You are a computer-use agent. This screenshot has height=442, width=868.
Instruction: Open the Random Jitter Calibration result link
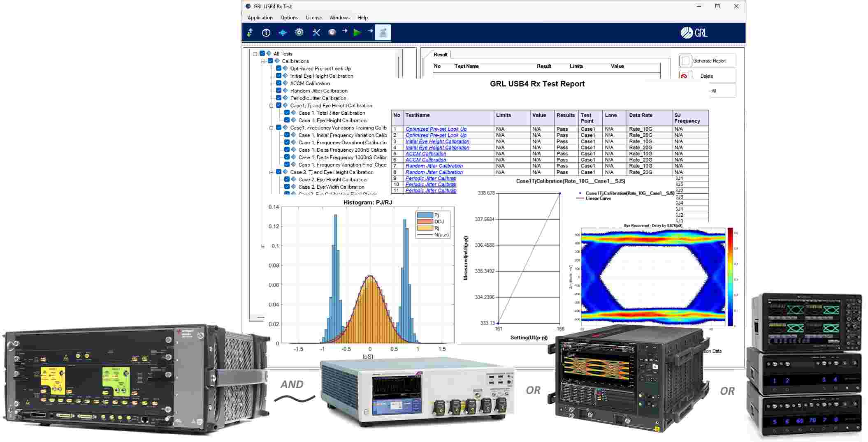434,166
